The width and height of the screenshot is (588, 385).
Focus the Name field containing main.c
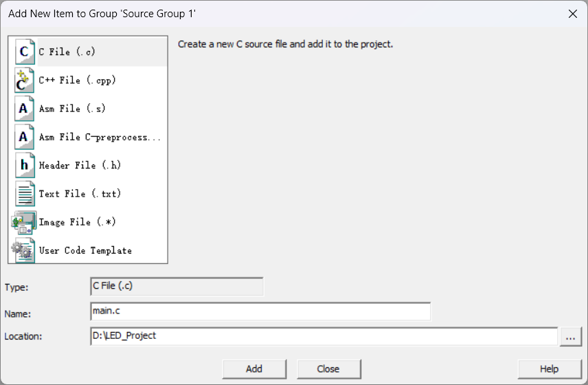coord(260,311)
